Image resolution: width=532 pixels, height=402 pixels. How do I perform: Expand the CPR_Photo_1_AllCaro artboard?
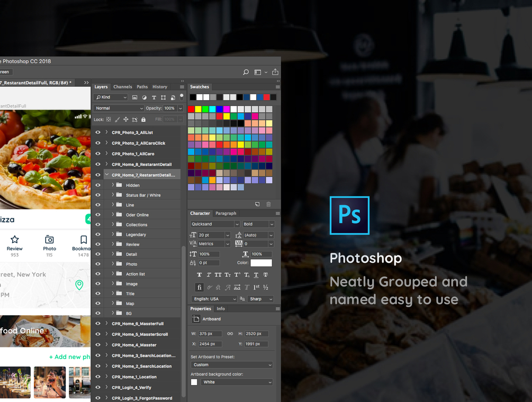[106, 154]
